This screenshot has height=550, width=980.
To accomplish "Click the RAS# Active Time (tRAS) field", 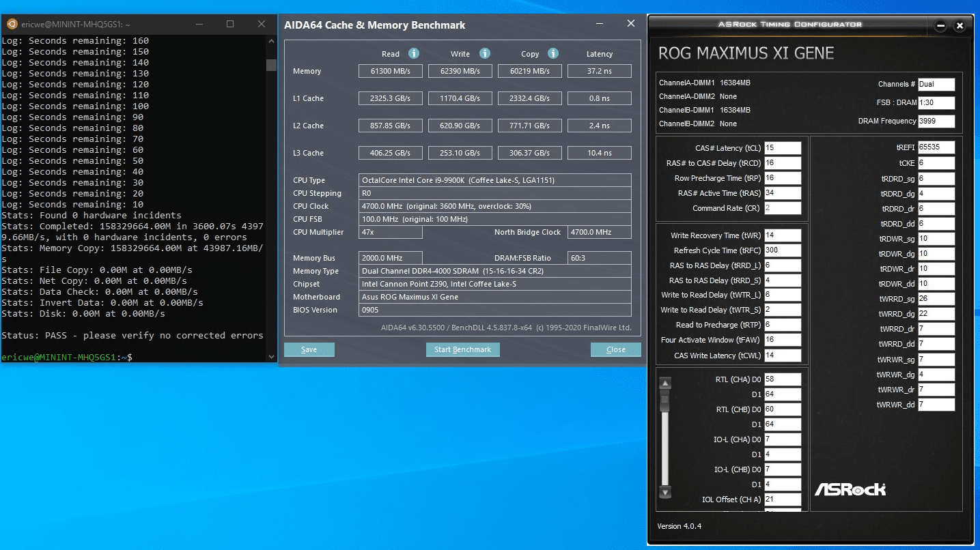I will [x=783, y=193].
